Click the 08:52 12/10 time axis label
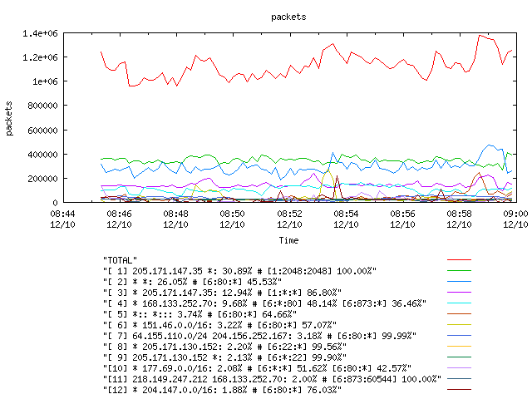 point(289,219)
